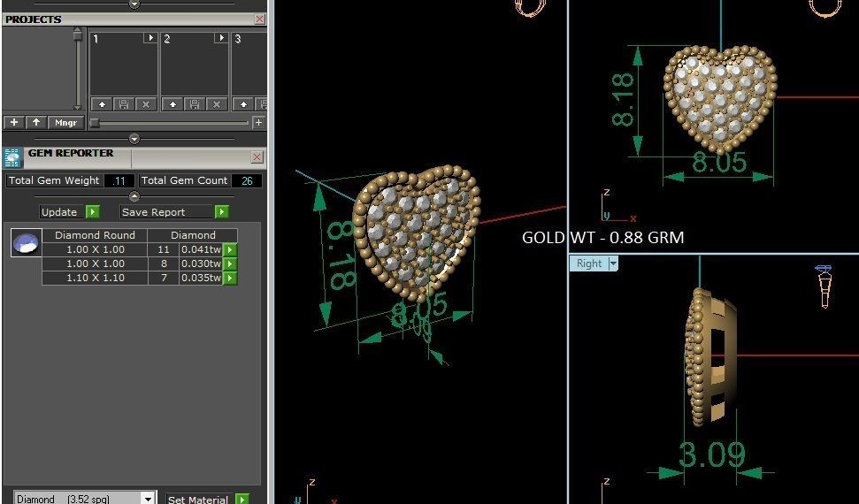Click the plus icon after the slot slider
Screen dimensions: 859x504
coord(258,123)
